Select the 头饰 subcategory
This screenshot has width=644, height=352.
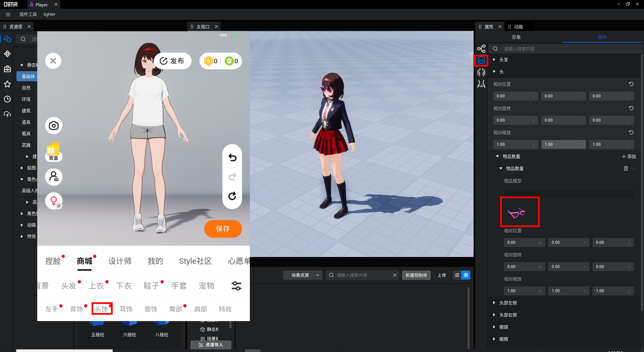point(102,309)
